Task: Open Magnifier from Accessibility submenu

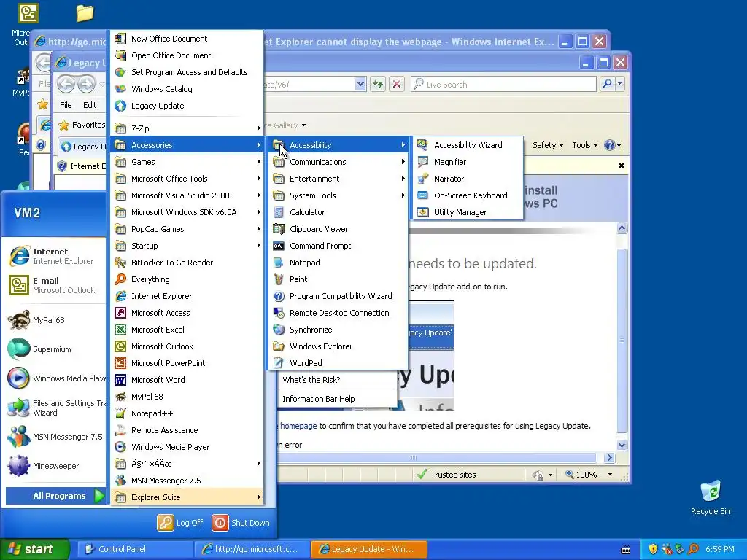Action: tap(468, 162)
